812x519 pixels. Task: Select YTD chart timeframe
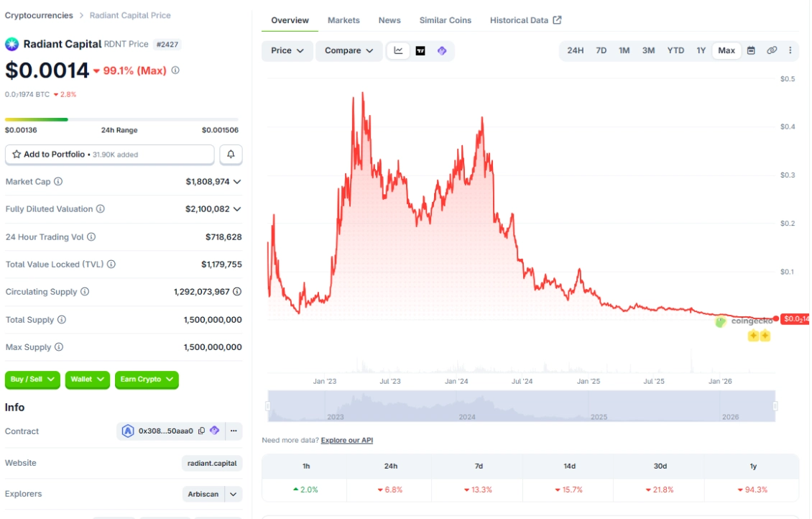[x=675, y=50]
